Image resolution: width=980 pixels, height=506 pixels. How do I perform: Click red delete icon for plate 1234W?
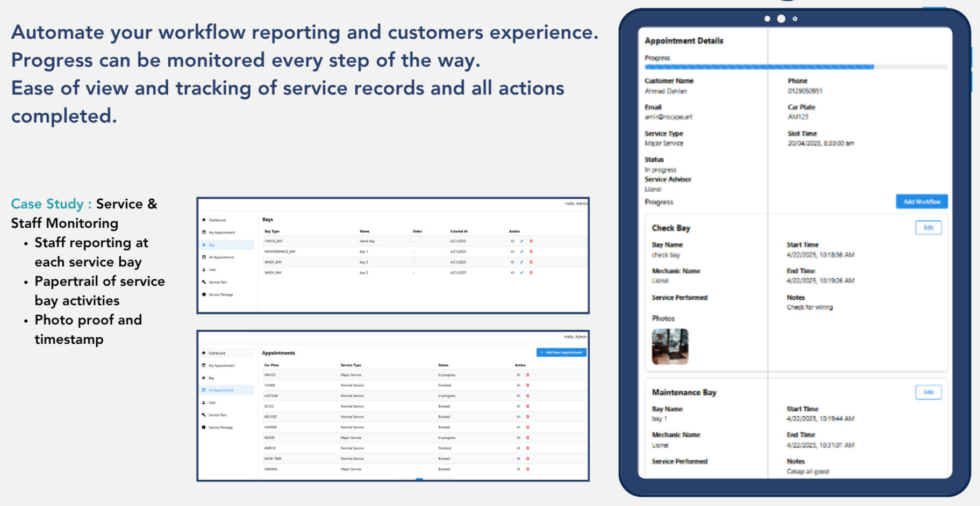click(528, 385)
